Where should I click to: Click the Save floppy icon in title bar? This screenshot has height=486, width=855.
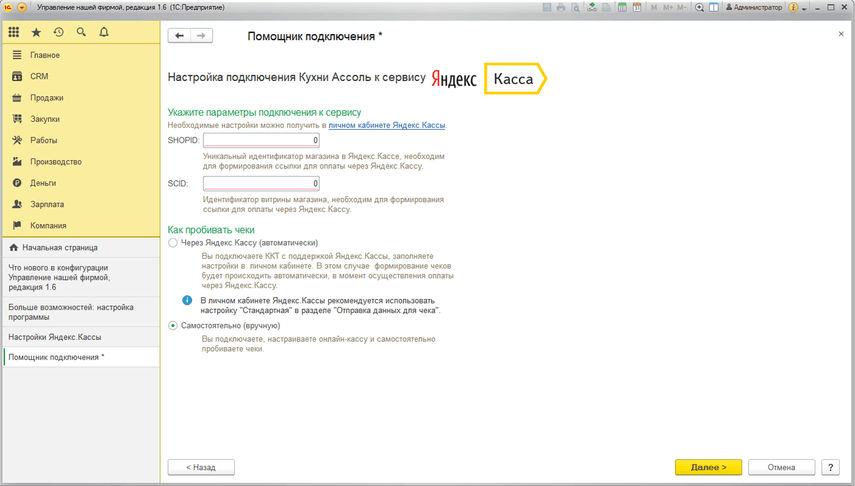point(547,8)
